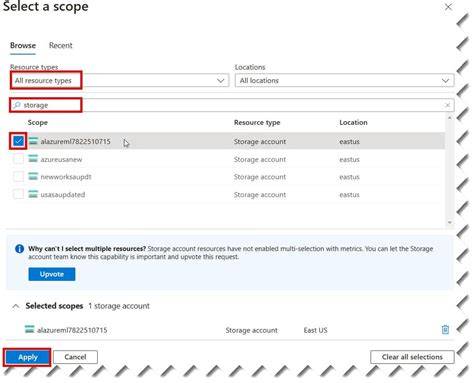Sort by Location column header
The image size is (474, 383).
coord(353,122)
